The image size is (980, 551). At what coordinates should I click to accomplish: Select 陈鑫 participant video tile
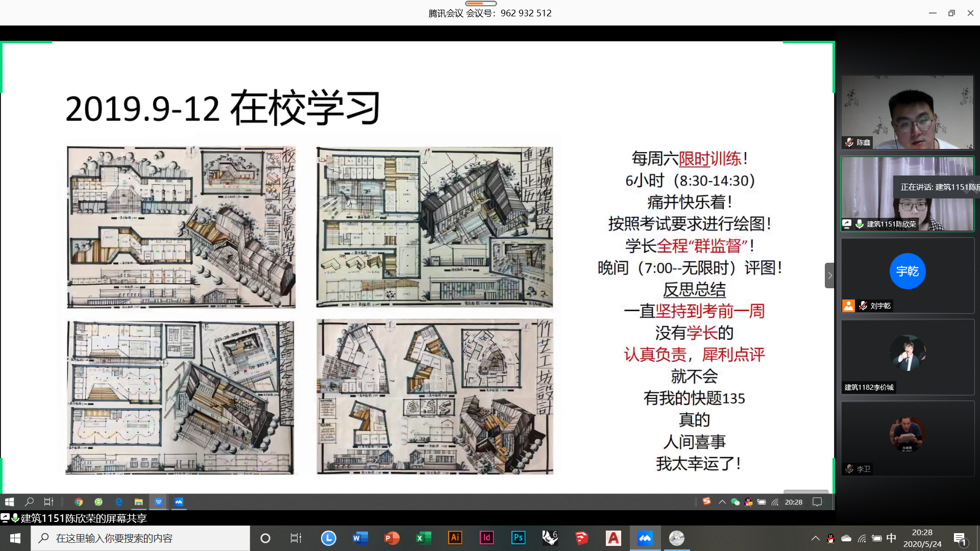907,112
